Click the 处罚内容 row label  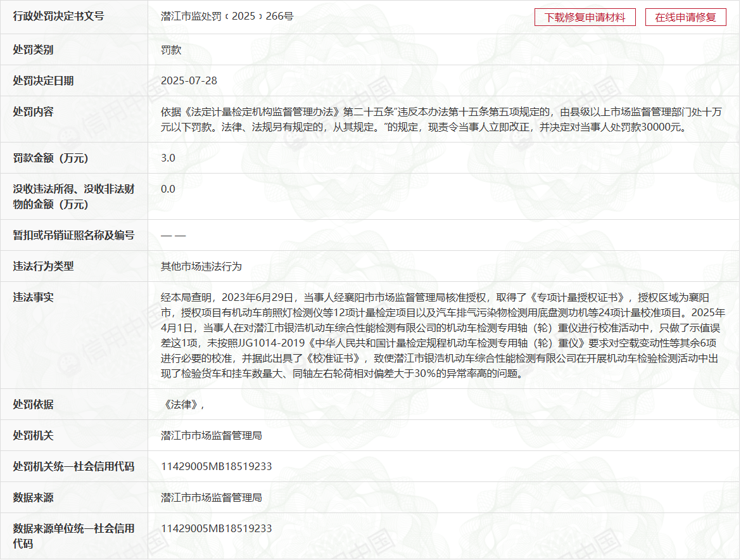point(33,111)
